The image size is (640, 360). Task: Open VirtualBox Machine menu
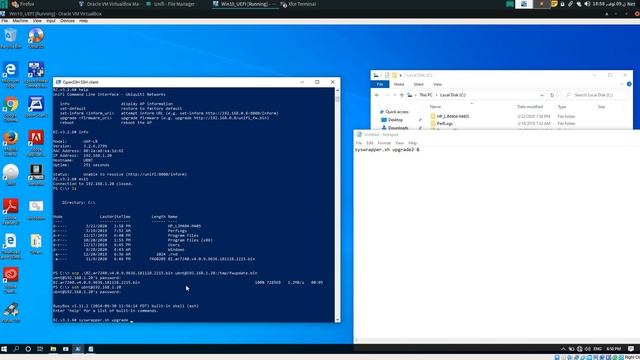(x=20, y=20)
